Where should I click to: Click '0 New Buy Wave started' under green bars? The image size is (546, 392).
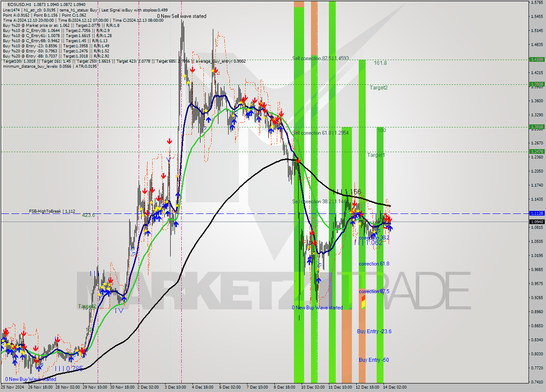click(317, 308)
